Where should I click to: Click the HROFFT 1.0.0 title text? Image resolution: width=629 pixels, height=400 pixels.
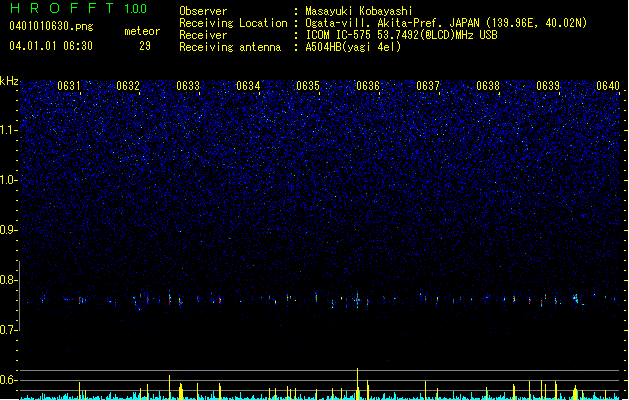78,8
